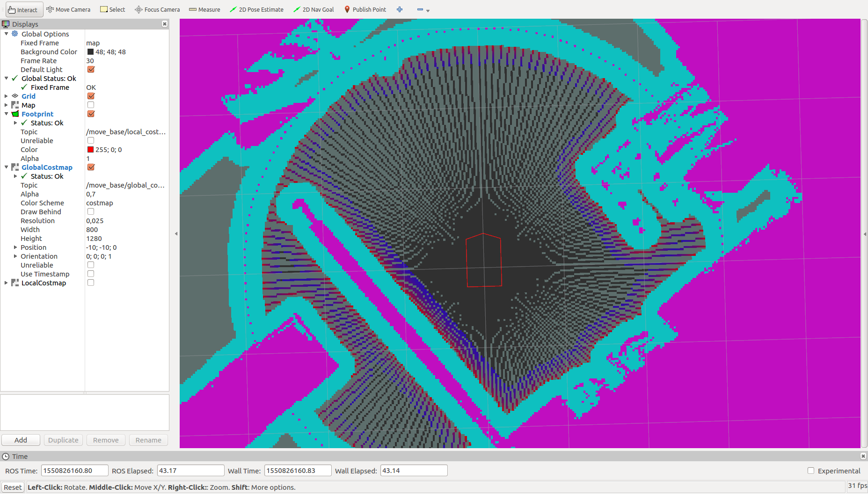The width and height of the screenshot is (868, 494).
Task: Disable the Footprint display checkbox
Action: click(x=91, y=114)
